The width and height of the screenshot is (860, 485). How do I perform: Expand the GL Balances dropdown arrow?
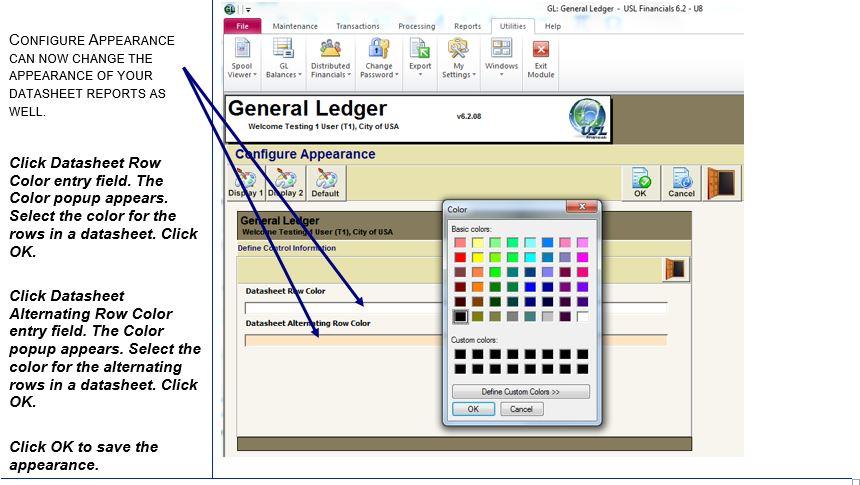click(x=300, y=75)
